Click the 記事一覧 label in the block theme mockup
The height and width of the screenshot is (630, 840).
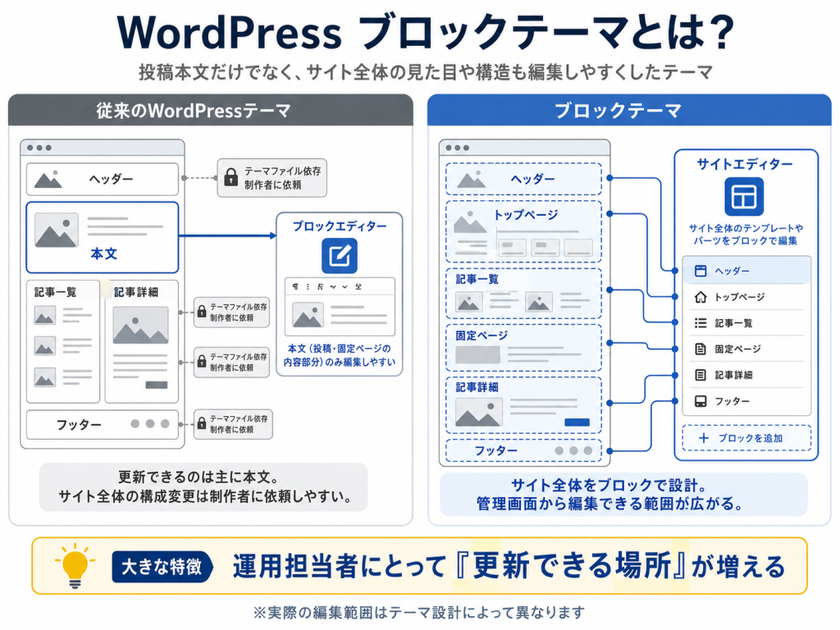tap(477, 279)
